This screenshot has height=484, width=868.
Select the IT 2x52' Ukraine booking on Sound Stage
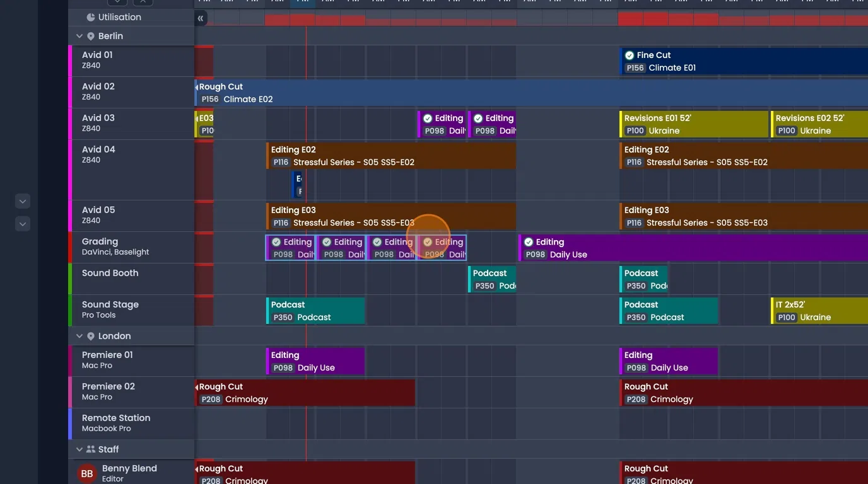click(x=820, y=310)
